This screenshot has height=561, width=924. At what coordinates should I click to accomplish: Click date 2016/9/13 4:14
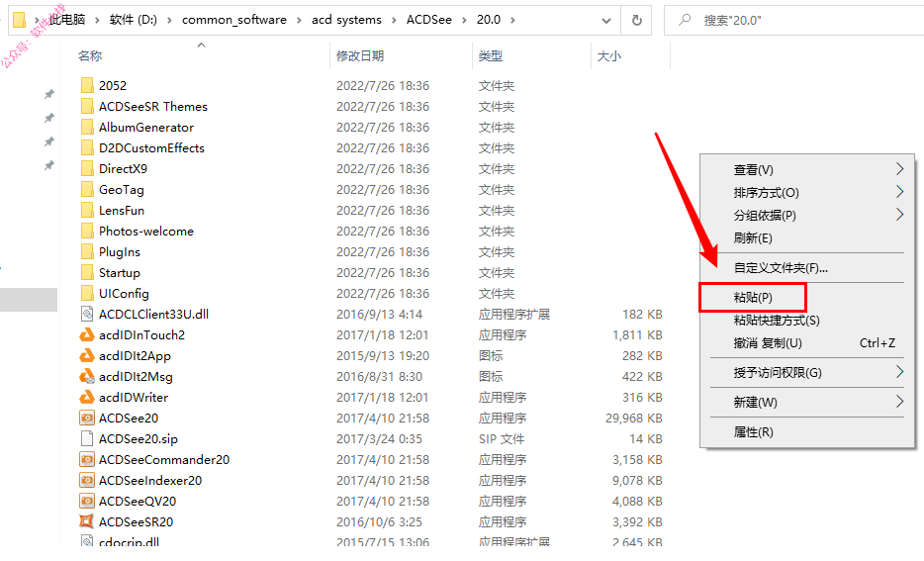(379, 314)
